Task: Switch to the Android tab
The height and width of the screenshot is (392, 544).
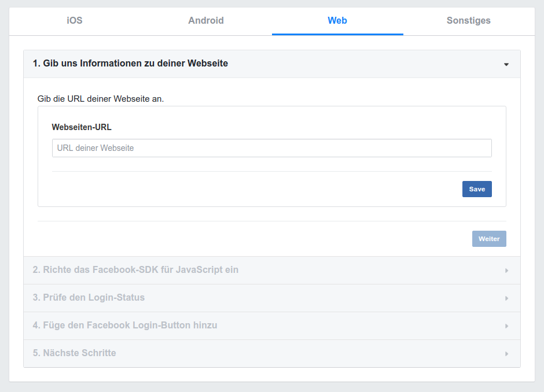Action: (x=206, y=21)
